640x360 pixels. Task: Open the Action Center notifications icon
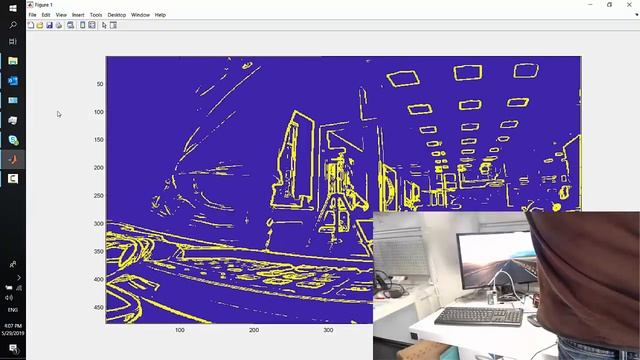click(x=13, y=348)
